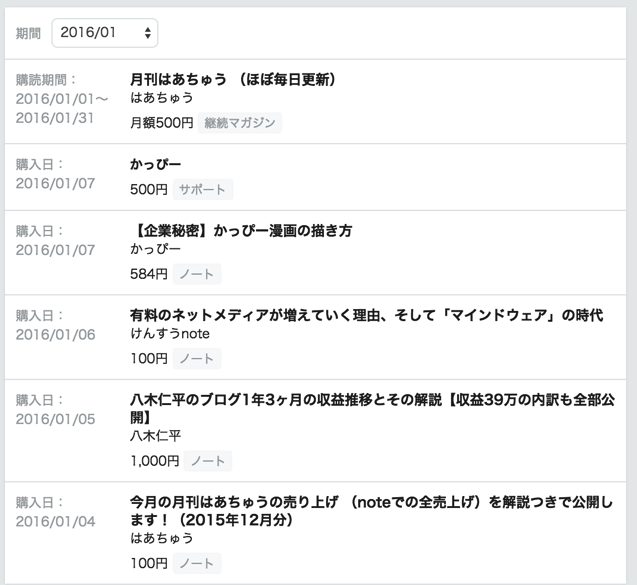Click ノート tag in けんすうnote row
Viewport: 637px width, 585px height.
pyautogui.click(x=197, y=359)
